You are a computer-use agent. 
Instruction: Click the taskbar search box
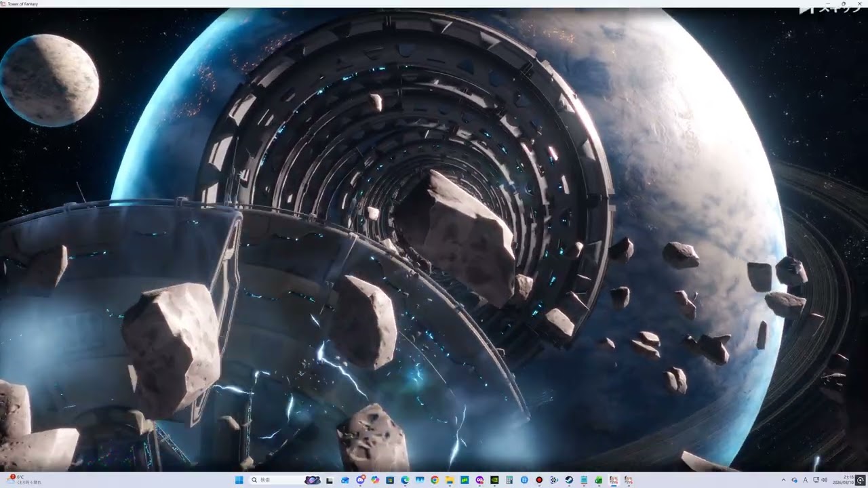[x=285, y=480]
